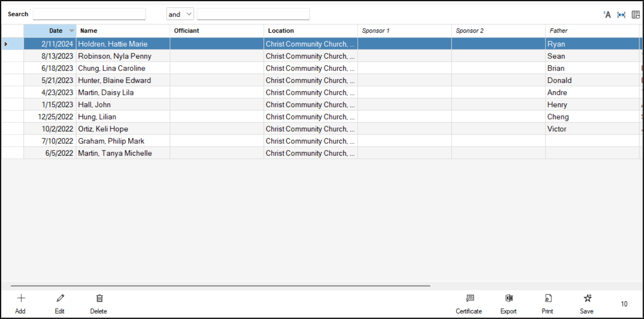The height and width of the screenshot is (319, 644).
Task: Click the Edit pencil icon
Action: pos(60,298)
